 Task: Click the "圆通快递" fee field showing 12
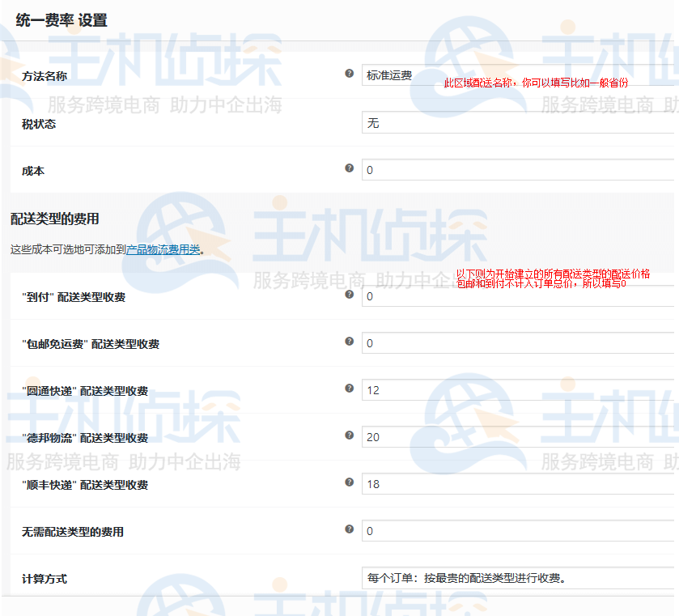click(x=518, y=390)
